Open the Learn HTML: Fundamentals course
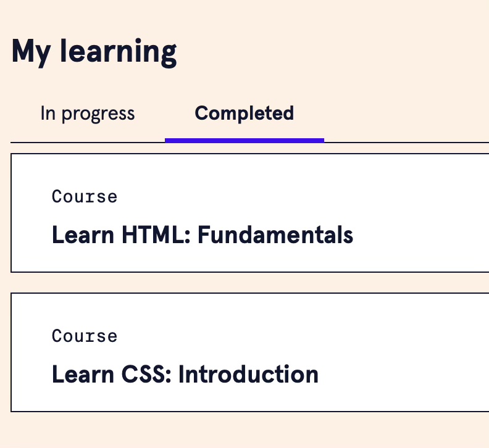Screen dimensions: 489x448 (203, 235)
